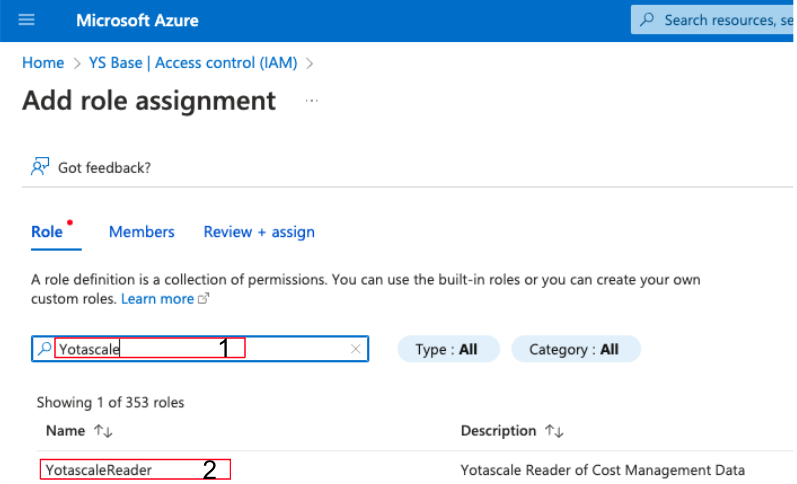Switch to the Members tab
Image resolution: width=797 pixels, height=484 pixels.
coord(141,232)
